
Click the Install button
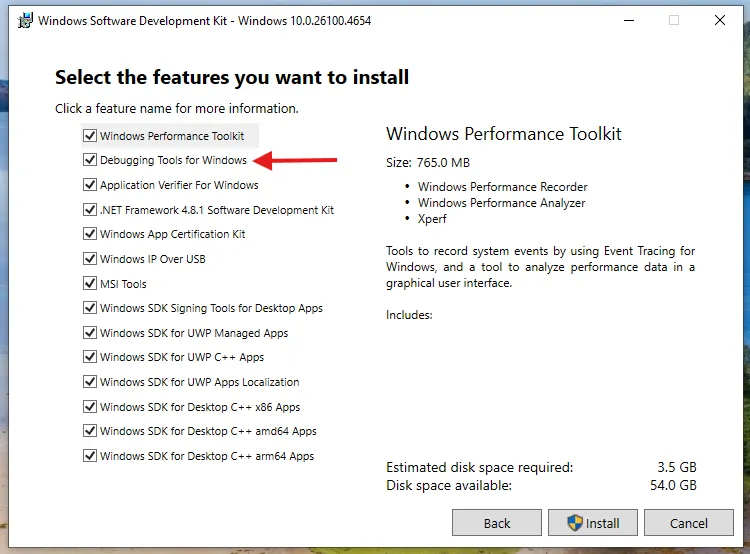click(593, 523)
